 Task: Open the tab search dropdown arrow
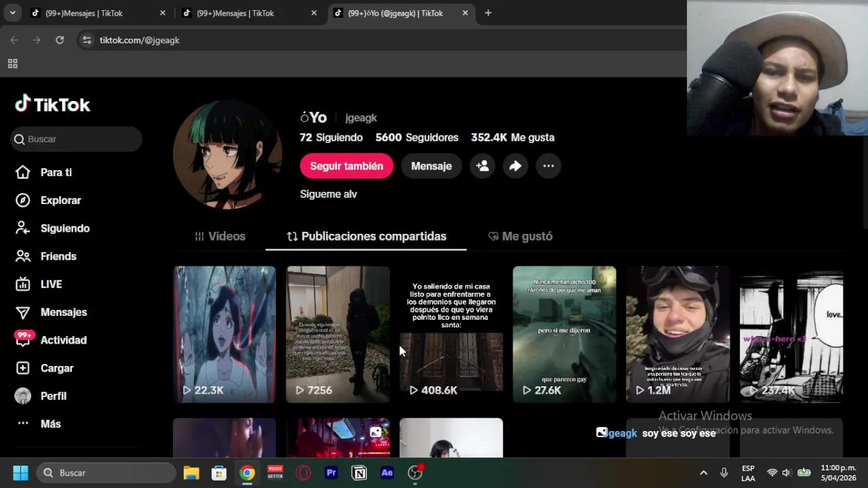[x=12, y=13]
